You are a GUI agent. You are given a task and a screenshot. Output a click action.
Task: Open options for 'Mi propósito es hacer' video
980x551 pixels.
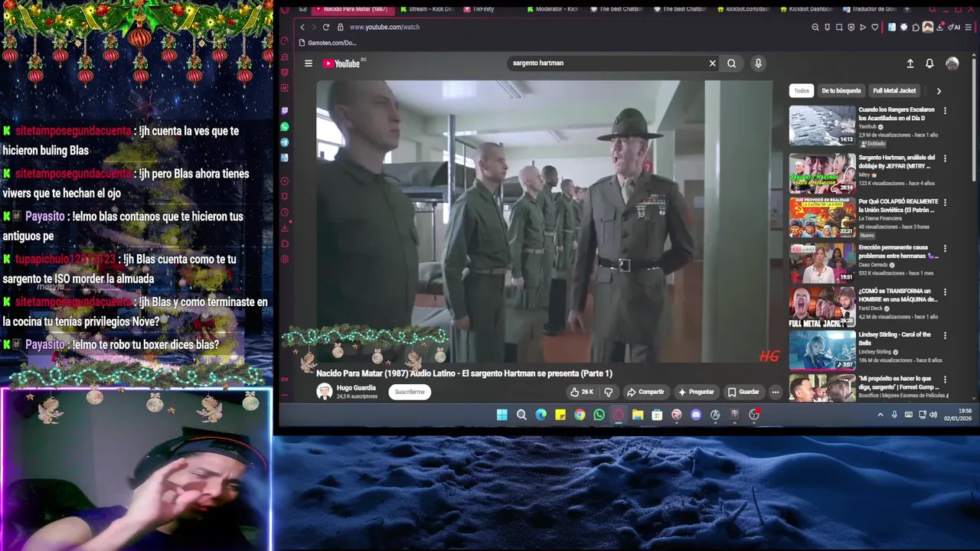click(945, 380)
